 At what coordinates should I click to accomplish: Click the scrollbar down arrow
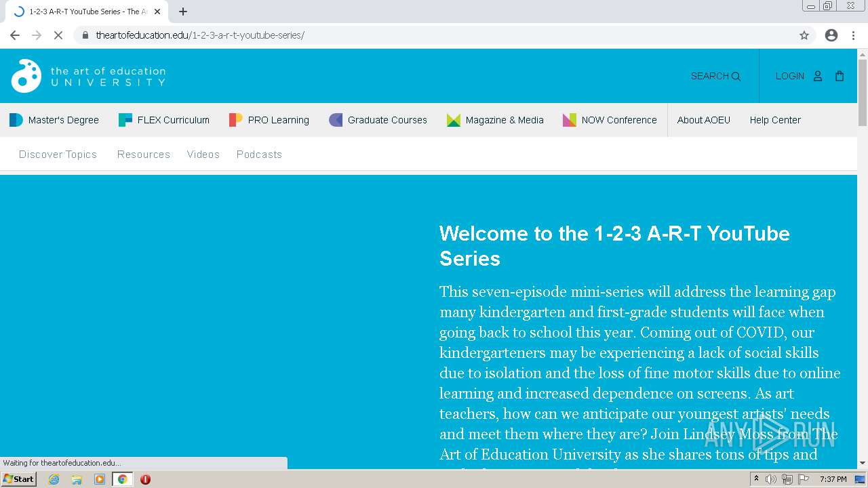(863, 463)
